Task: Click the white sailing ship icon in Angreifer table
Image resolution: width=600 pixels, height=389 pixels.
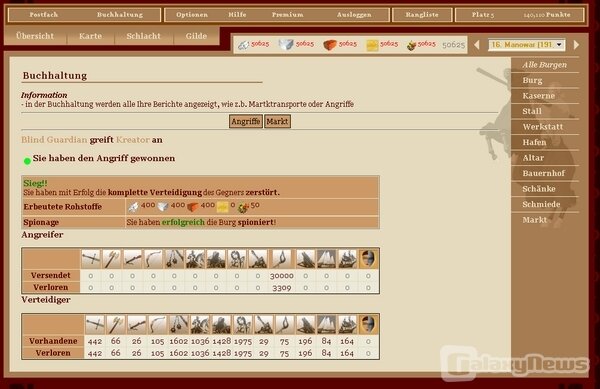Action: coord(326,259)
